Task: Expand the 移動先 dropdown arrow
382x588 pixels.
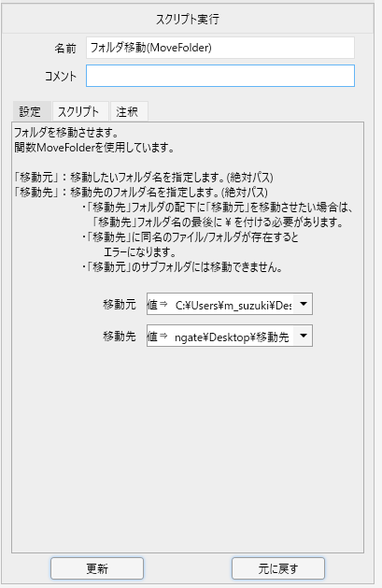Action: coord(303,336)
